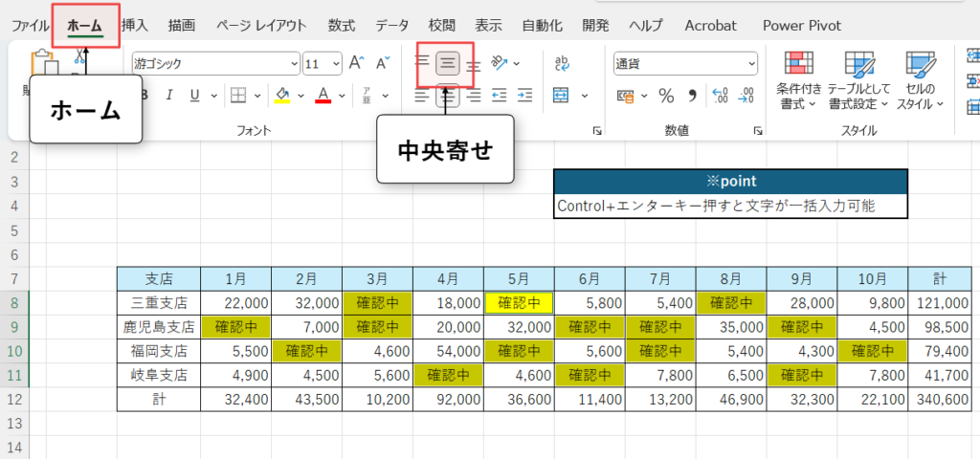The image size is (980, 459).
Task: Click the Increase Indent icon
Action: (524, 96)
